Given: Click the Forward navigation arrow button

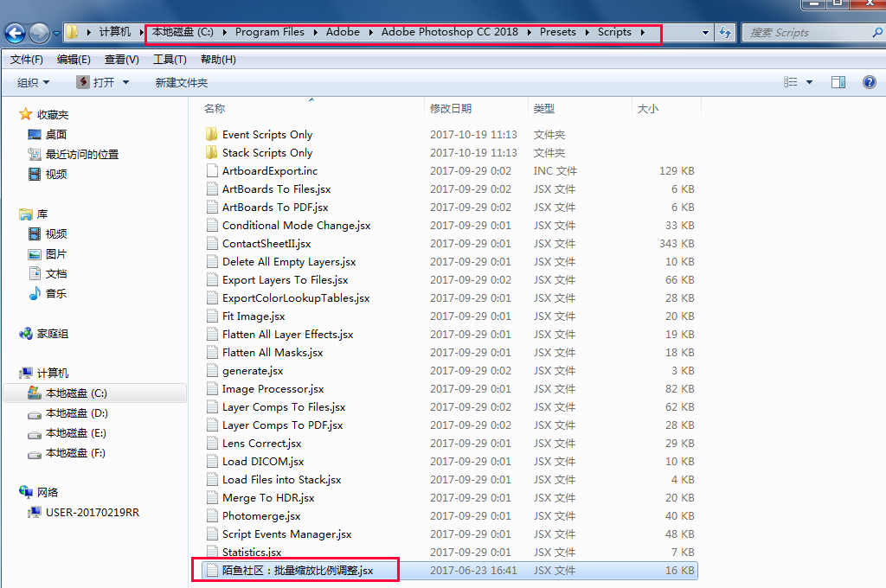Looking at the screenshot, I should click(39, 34).
